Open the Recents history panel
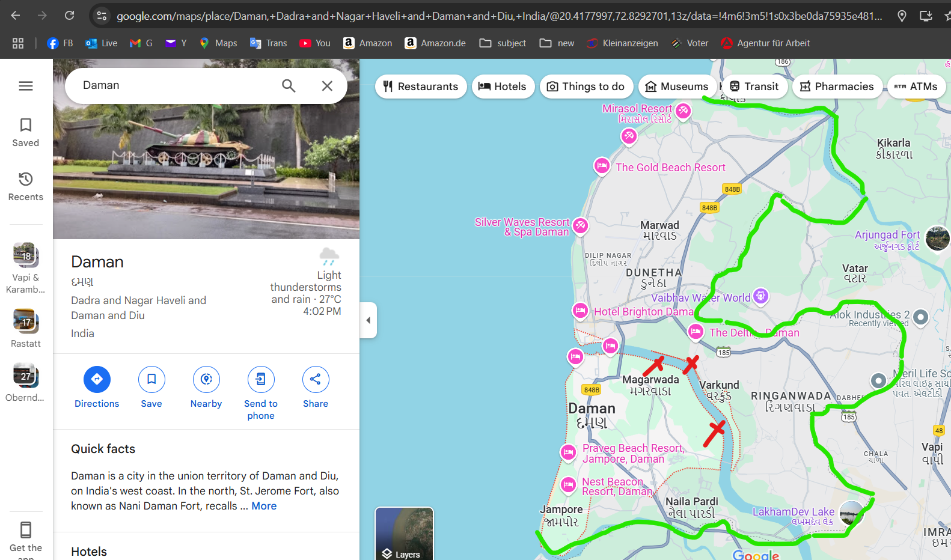Viewport: 951px width, 560px height. 26,186
